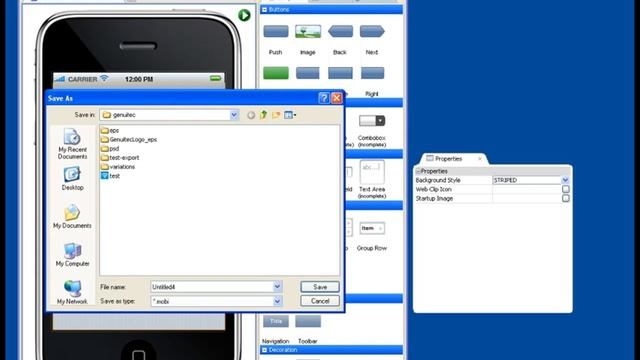Switch to the Properties tab
This screenshot has width=640, height=360.
448,158
